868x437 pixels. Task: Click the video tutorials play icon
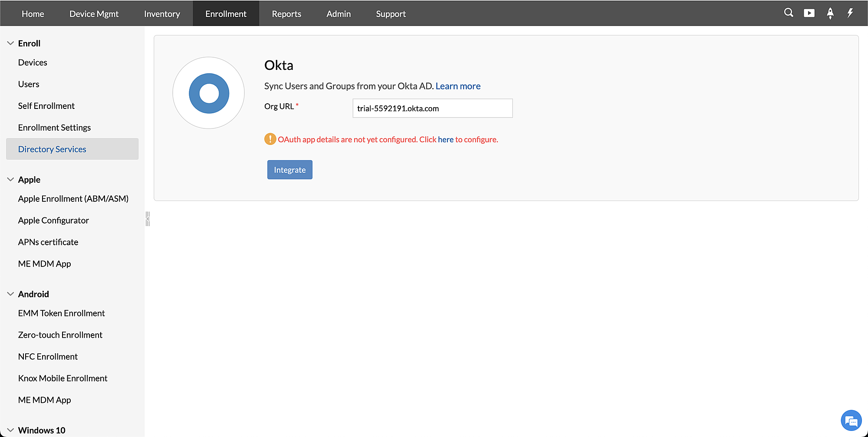(809, 13)
